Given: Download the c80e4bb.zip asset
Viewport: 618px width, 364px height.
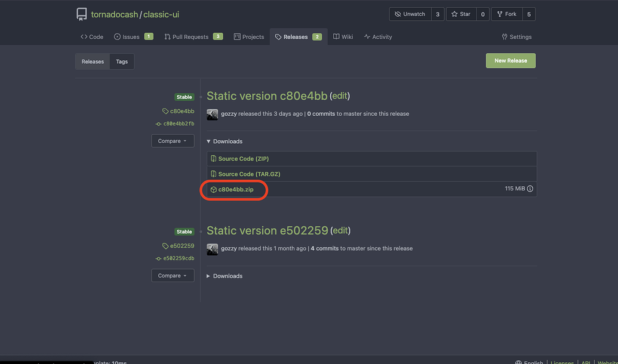Looking at the screenshot, I should (235, 190).
